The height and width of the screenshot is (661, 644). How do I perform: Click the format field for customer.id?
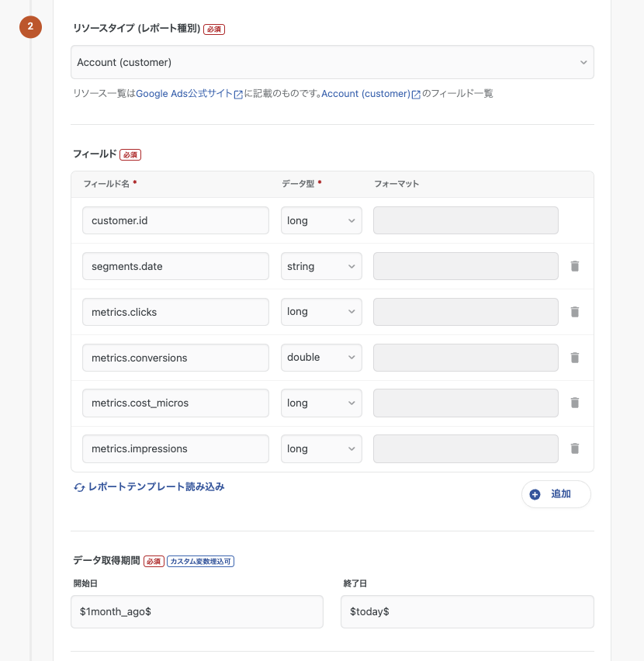[466, 220]
